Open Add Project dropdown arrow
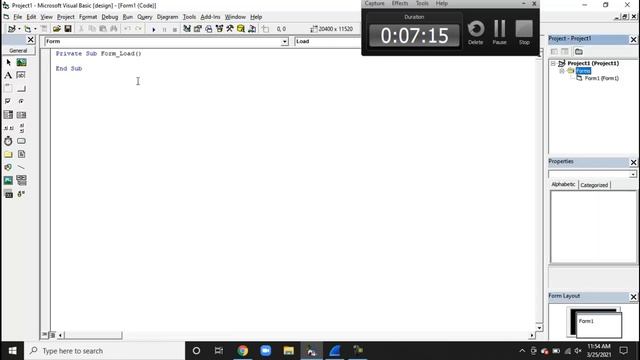 click(x=19, y=29)
